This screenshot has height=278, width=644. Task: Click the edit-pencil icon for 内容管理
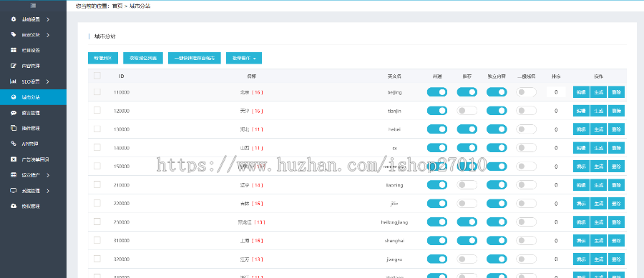tap(14, 66)
